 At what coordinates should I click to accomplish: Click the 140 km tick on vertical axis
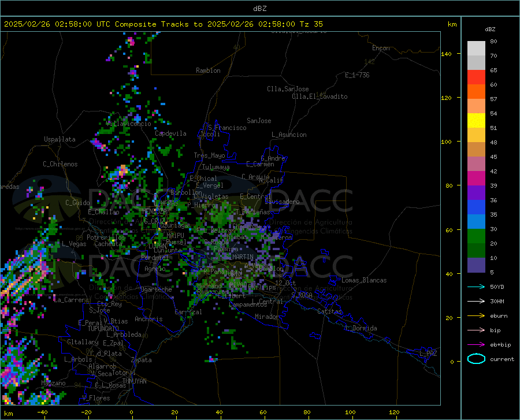pos(447,54)
